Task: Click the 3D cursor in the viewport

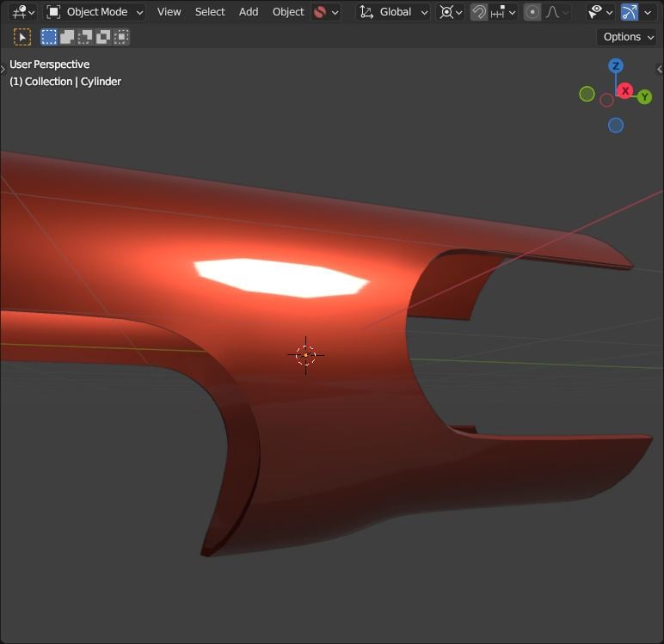Action: point(305,355)
